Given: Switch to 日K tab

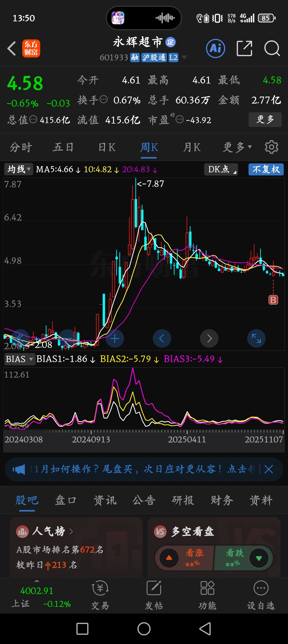Looking at the screenshot, I should tap(107, 147).
